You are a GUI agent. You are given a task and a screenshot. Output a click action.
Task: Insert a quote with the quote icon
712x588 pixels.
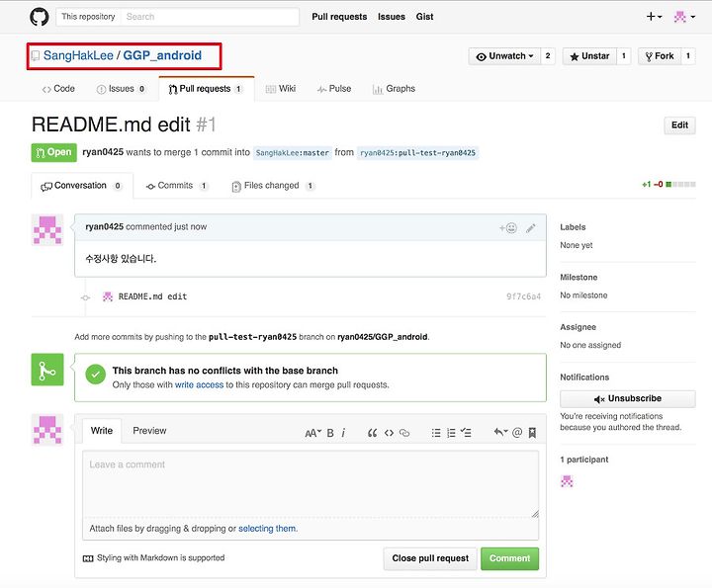(x=372, y=433)
